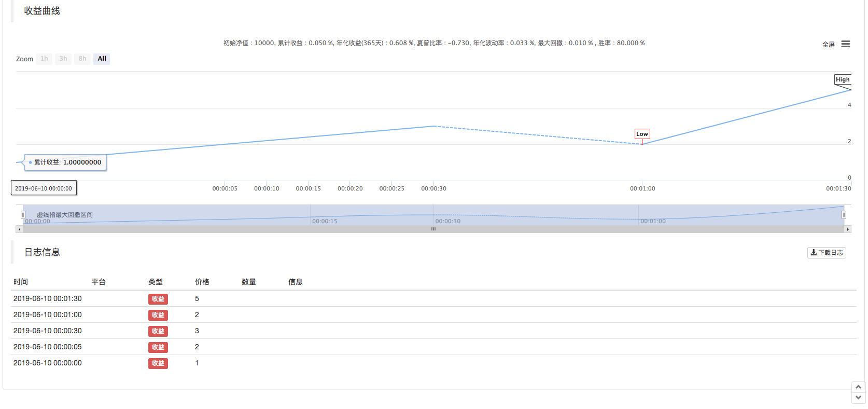The width and height of the screenshot is (868, 409).
Task: Select the 8h zoom range
Action: pyautogui.click(x=82, y=59)
